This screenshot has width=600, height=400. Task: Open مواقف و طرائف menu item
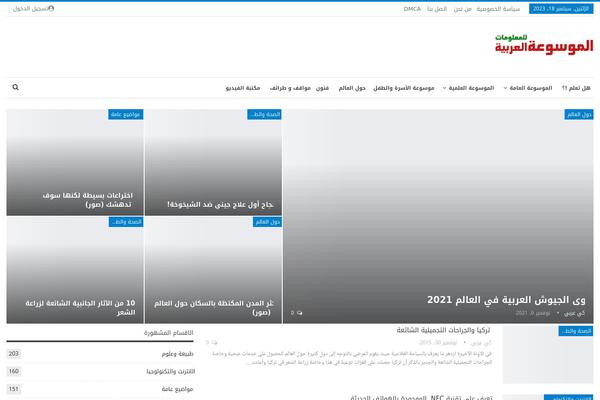pos(290,88)
